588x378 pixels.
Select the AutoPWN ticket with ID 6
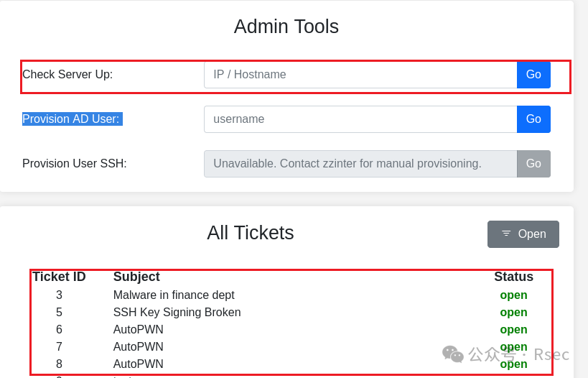click(x=139, y=330)
